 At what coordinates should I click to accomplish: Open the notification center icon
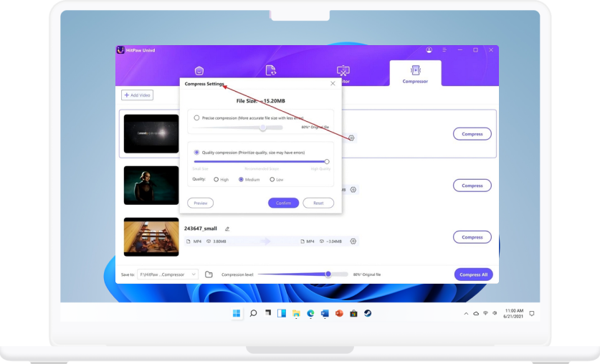(531, 314)
